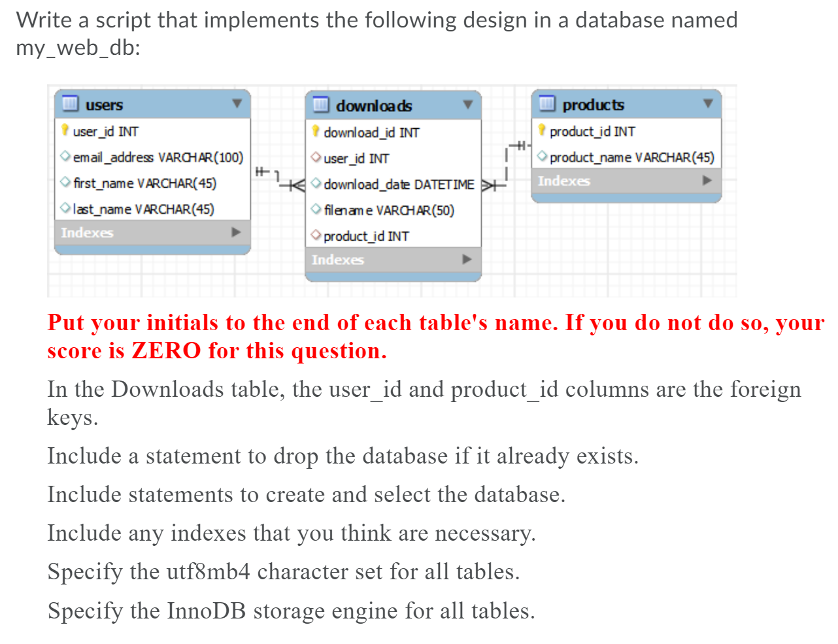Click the table icon beside products header
The height and width of the screenshot is (644, 838).
pyautogui.click(x=548, y=105)
